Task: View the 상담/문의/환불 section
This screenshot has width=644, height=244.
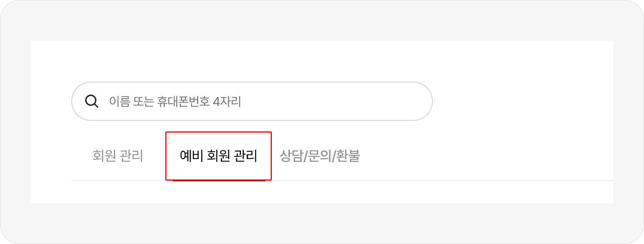Action: point(320,156)
